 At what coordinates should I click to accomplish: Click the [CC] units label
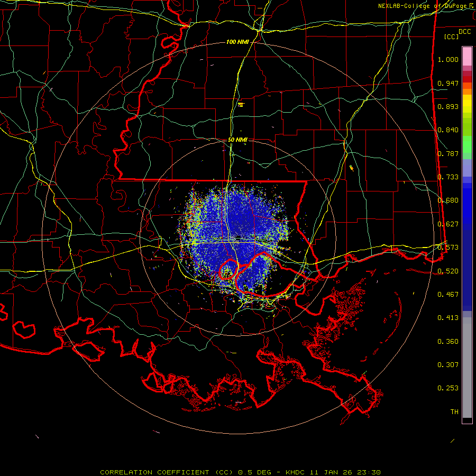452,36
